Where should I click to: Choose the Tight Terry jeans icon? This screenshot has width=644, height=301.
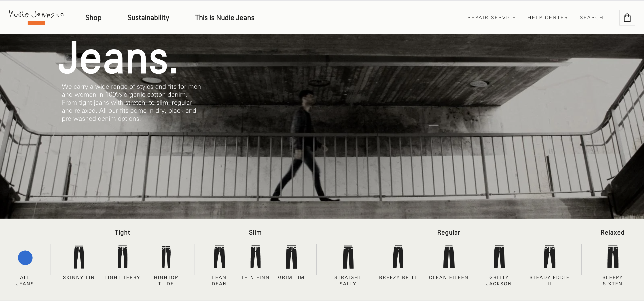(123, 257)
